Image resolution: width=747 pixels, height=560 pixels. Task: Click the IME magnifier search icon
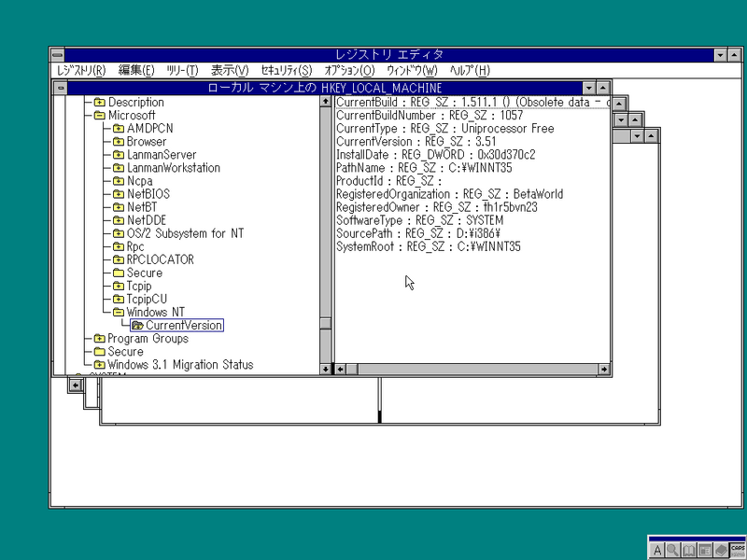(x=672, y=551)
